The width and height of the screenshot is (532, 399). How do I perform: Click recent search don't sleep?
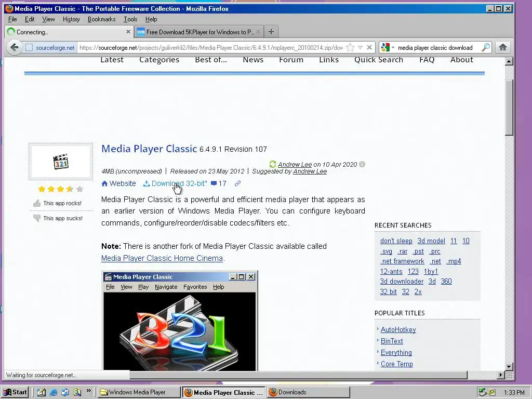pyautogui.click(x=396, y=241)
